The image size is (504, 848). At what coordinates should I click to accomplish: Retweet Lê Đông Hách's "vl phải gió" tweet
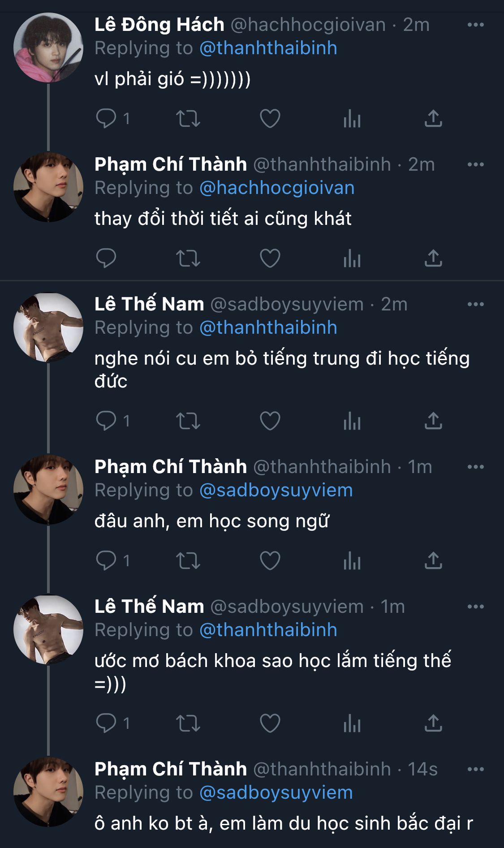click(188, 119)
